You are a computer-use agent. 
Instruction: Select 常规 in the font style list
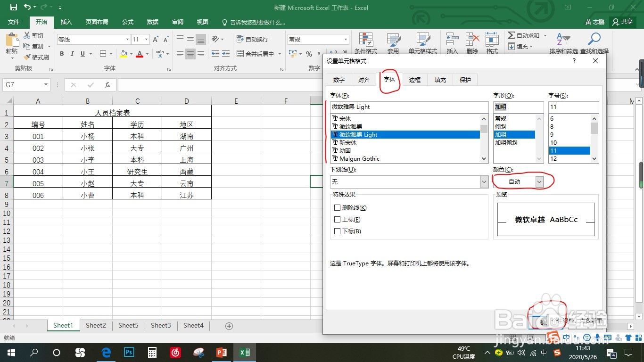pos(514,118)
